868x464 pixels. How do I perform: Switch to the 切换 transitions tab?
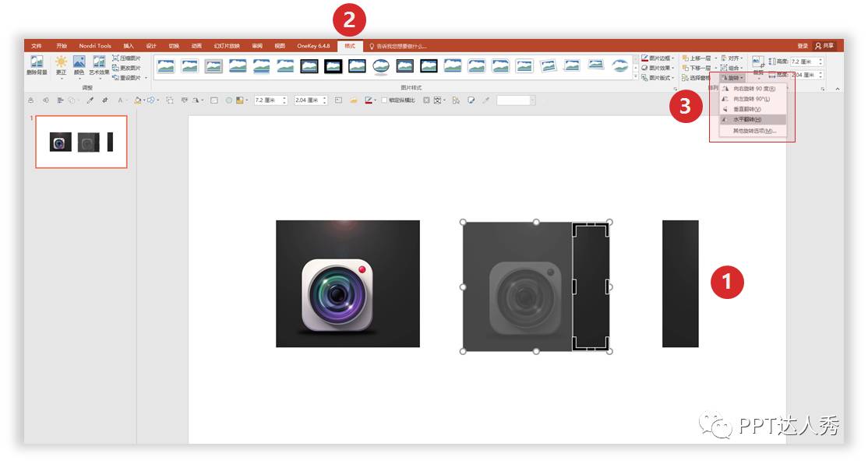pyautogui.click(x=174, y=46)
